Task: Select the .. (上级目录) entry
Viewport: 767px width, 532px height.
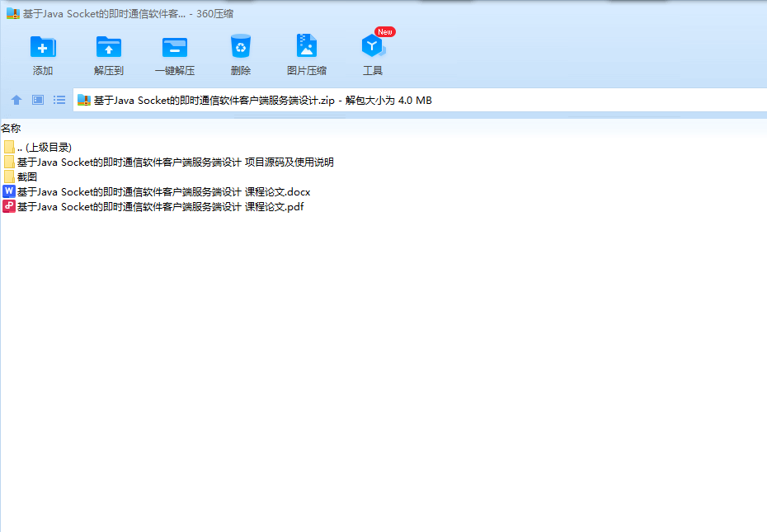Action: coord(45,148)
